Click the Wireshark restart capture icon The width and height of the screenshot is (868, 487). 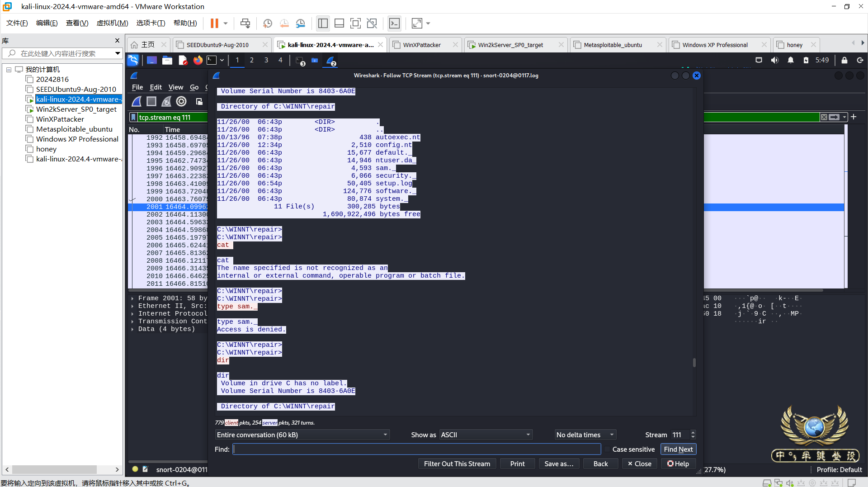click(x=166, y=102)
